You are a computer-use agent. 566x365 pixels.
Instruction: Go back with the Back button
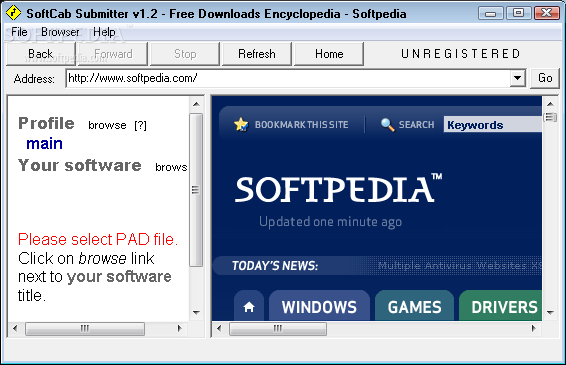[x=41, y=54]
